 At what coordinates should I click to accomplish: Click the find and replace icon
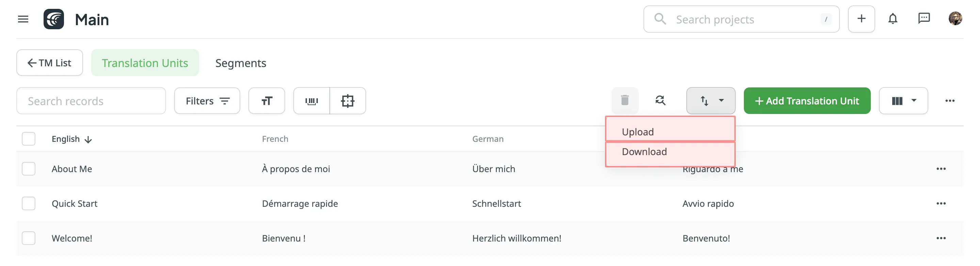[660, 101]
